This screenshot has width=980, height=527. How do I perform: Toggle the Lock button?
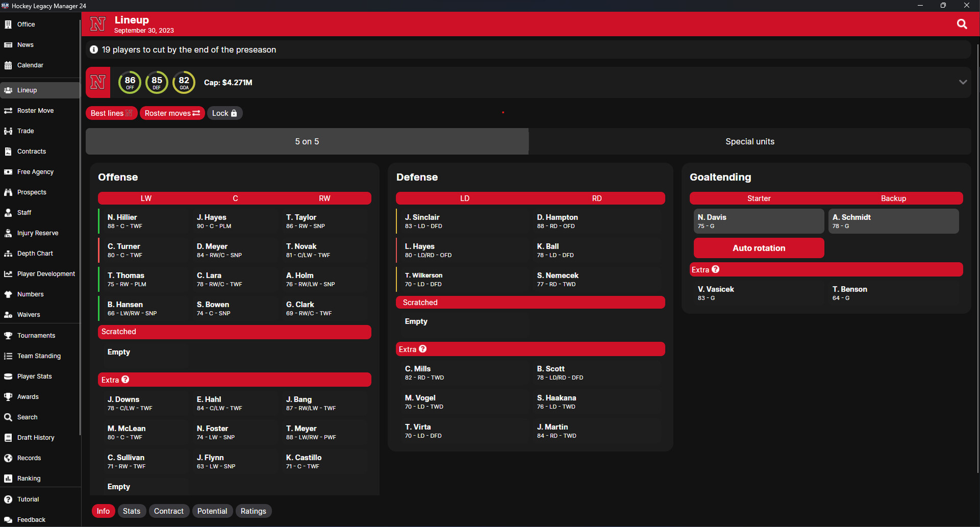(225, 113)
